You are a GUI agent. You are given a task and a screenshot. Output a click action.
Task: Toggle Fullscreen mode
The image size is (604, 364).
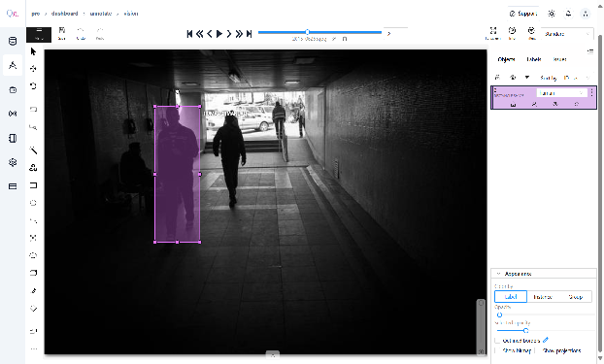[x=492, y=34]
